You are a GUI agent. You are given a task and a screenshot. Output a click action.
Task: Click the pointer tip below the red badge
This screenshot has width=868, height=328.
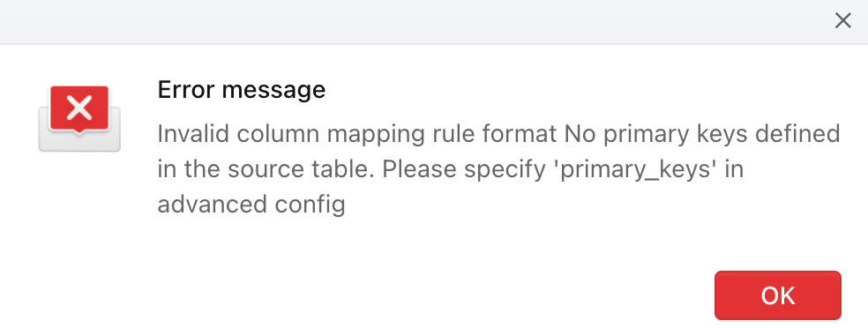(79, 132)
